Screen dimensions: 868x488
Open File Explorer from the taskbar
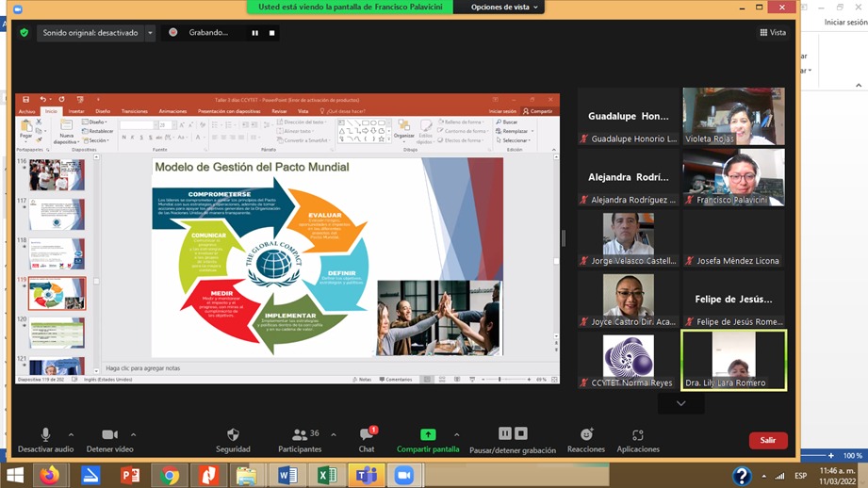click(246, 475)
